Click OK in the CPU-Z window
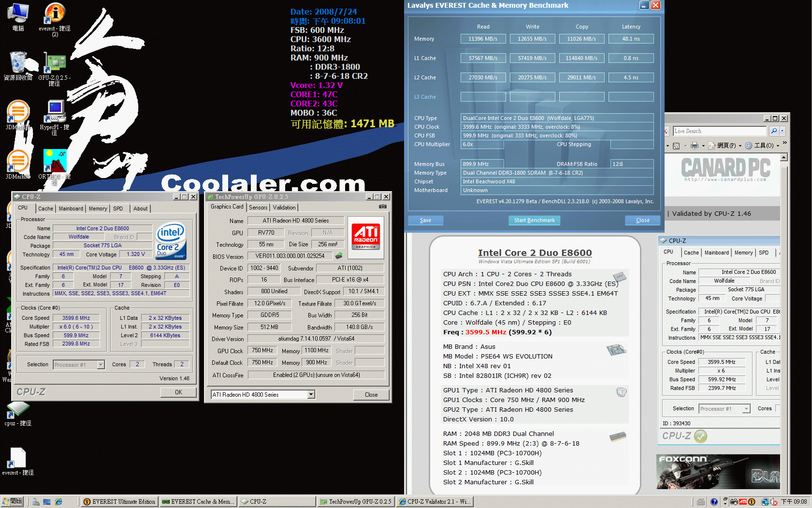This screenshot has height=508, width=812. 178,392
